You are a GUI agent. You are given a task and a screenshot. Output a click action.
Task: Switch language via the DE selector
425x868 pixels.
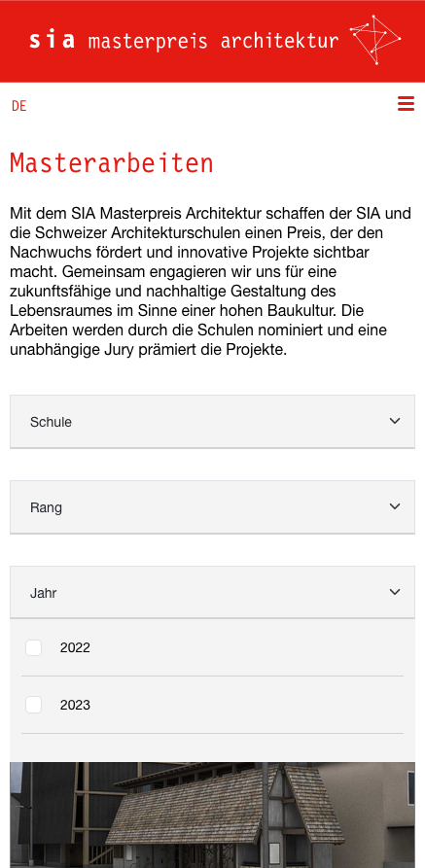19,106
